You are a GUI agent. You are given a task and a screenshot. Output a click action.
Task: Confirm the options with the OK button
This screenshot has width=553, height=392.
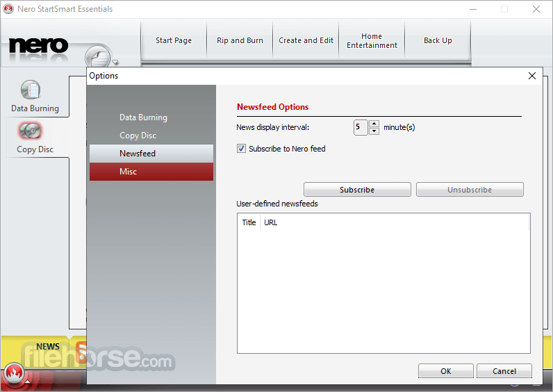pyautogui.click(x=446, y=371)
